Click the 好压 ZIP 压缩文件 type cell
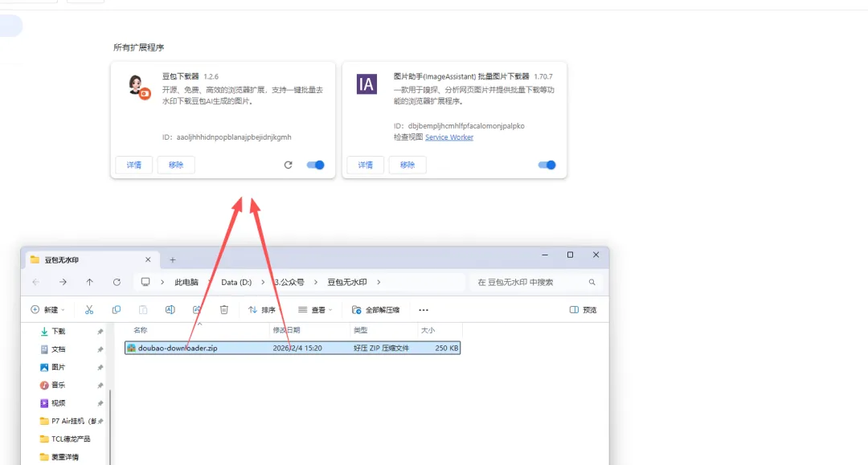 [x=382, y=348]
